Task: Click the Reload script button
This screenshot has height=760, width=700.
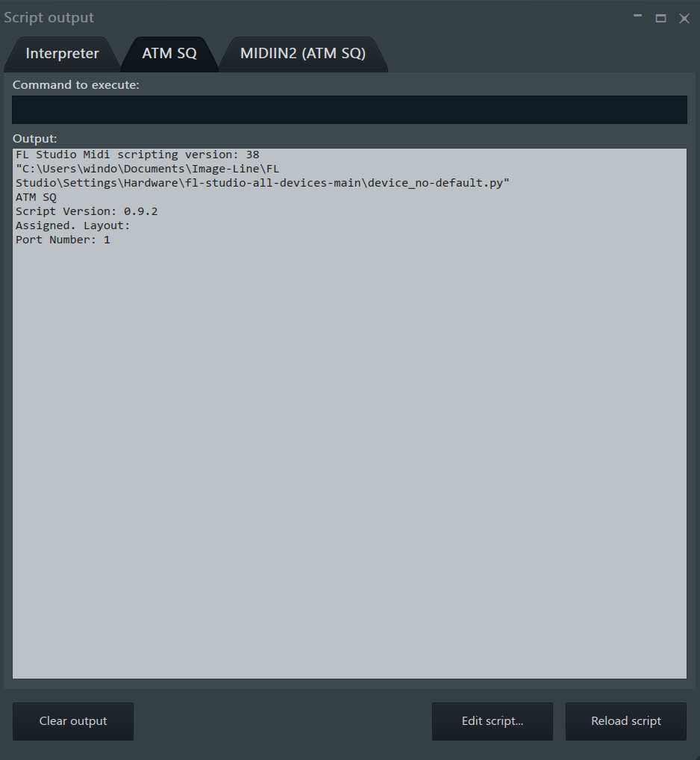Action: 625,721
